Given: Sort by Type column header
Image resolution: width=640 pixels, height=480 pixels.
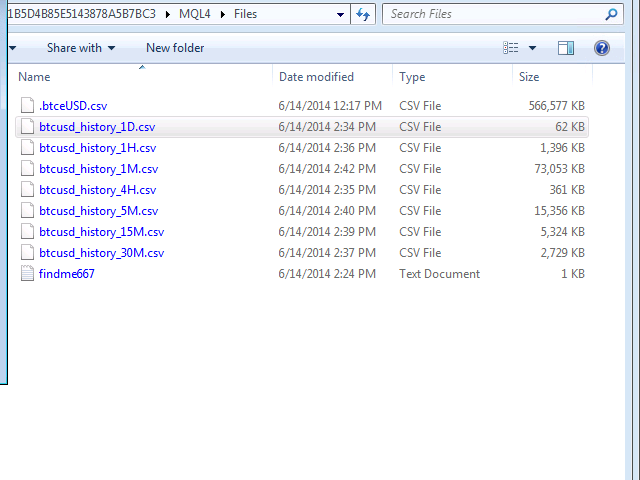Looking at the screenshot, I should pos(412,77).
